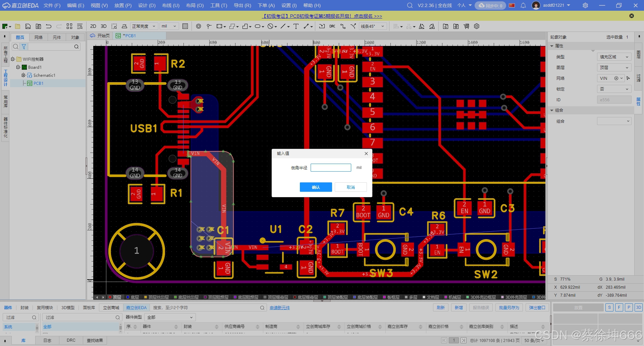The image size is (644, 346).
Task: Select the PCB1 item in the project tree
Action: 38,83
